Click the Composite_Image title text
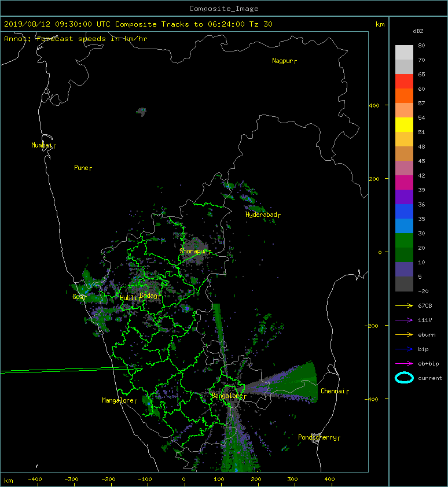448x487 pixels. [x=224, y=9]
